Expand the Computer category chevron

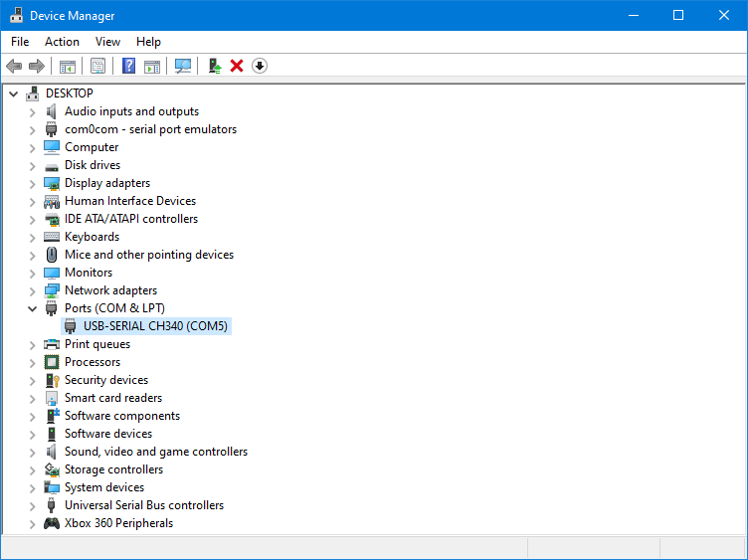[32, 148]
